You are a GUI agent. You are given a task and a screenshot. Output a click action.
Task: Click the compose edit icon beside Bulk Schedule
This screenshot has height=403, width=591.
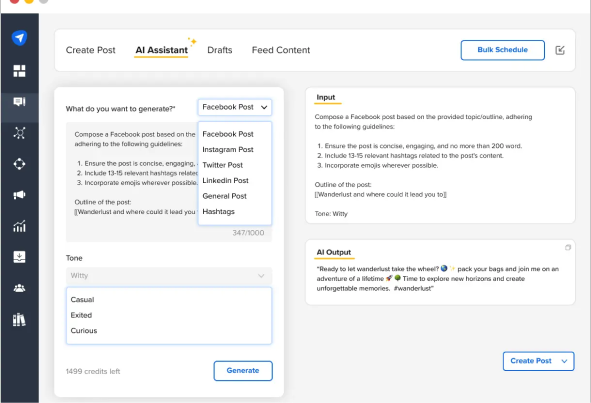[560, 50]
